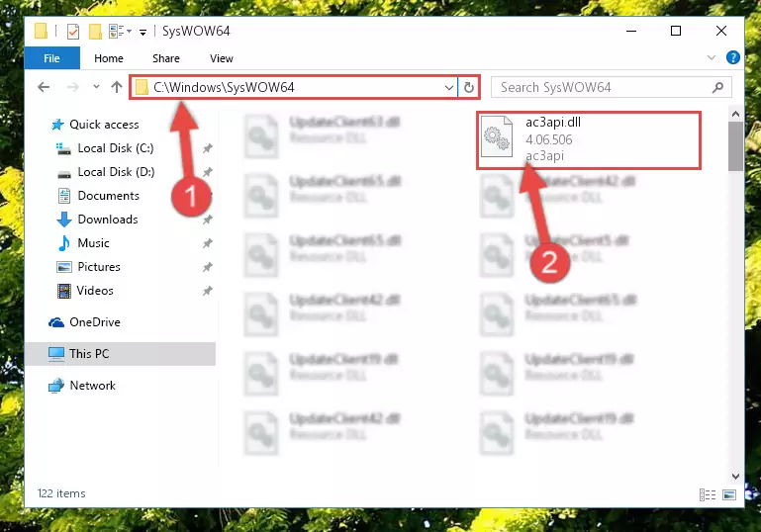Viewport: 761px width, 532px height.
Task: Open Pictures in the sidebar
Action: (99, 267)
